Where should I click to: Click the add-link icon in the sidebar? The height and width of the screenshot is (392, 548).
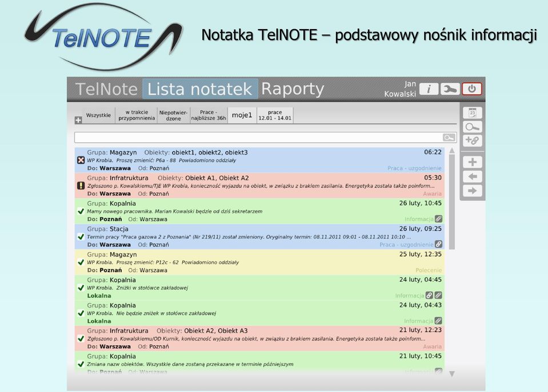coord(473,141)
